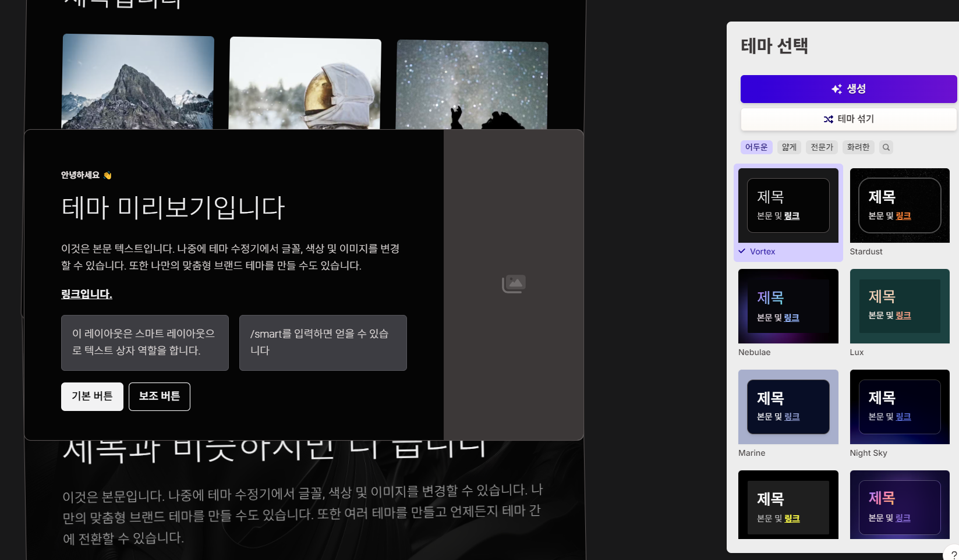Click the image placeholder icon in preview
959x560 pixels.
514,284
